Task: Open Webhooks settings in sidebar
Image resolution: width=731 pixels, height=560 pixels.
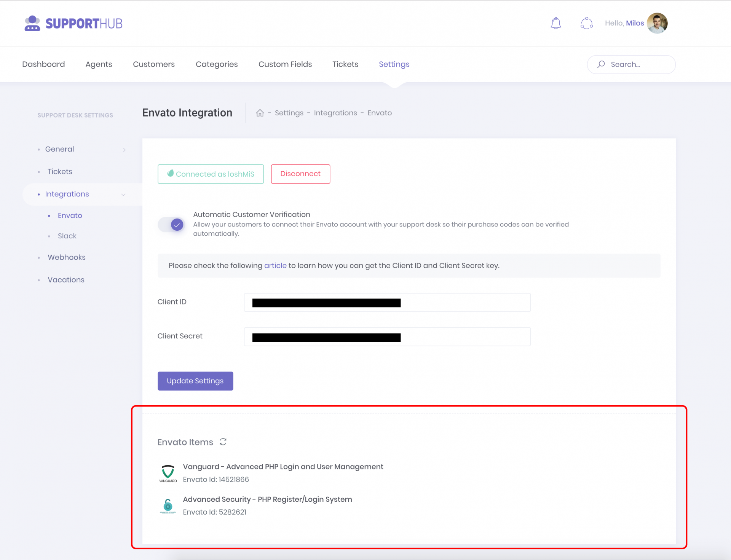Action: (67, 257)
